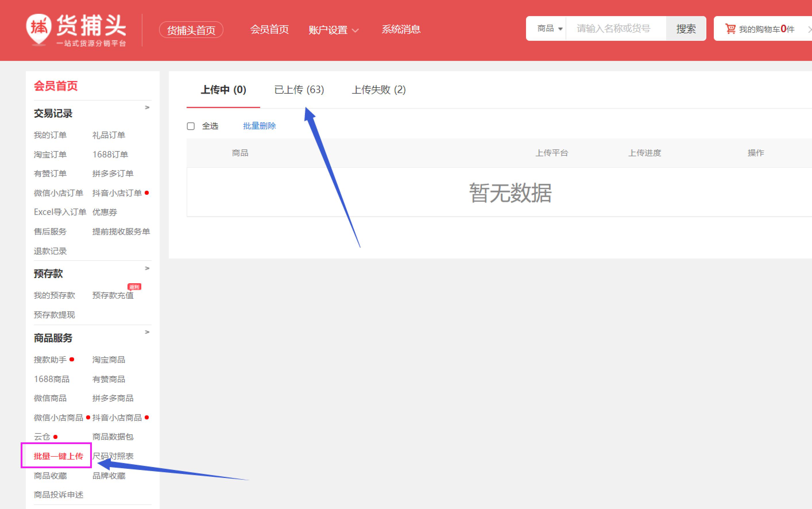Image resolution: width=812 pixels, height=509 pixels.
Task: Open 微信小店订单 in sidebar
Action: (x=58, y=193)
